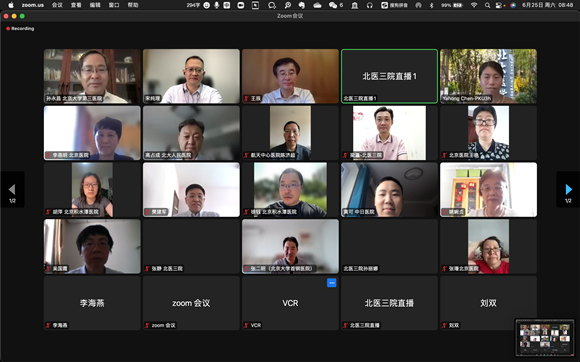Select the 李海燕 participant tile
The image size is (580, 362).
[92, 303]
